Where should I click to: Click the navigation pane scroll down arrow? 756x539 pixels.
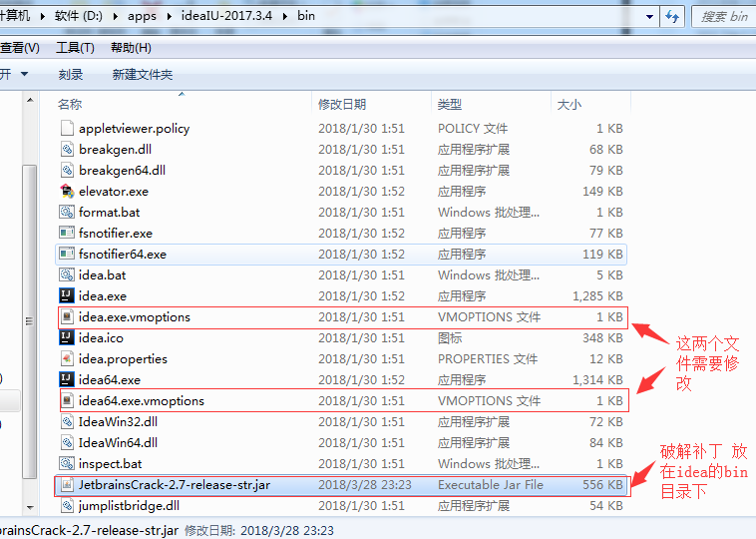(x=30, y=507)
